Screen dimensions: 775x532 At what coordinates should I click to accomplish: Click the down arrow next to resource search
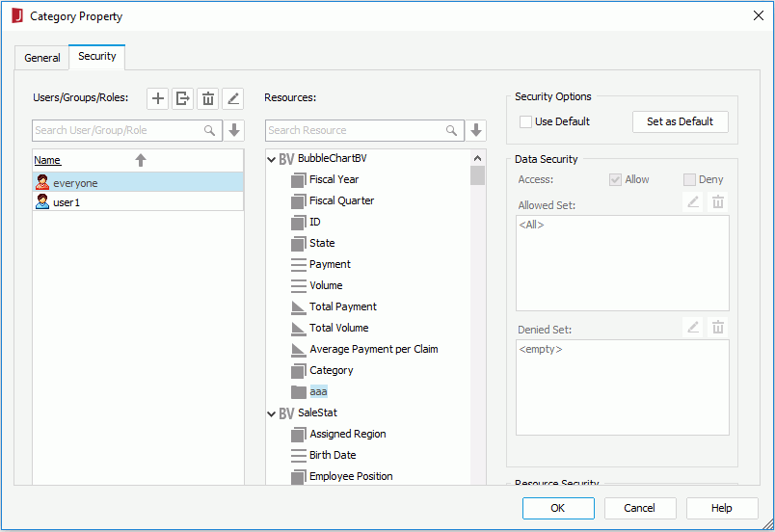pos(476,130)
